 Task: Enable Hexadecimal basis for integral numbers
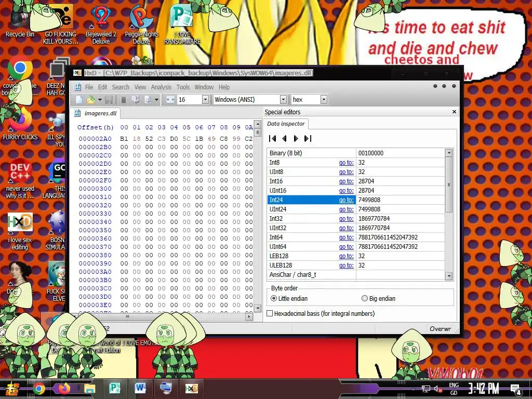[321, 313]
